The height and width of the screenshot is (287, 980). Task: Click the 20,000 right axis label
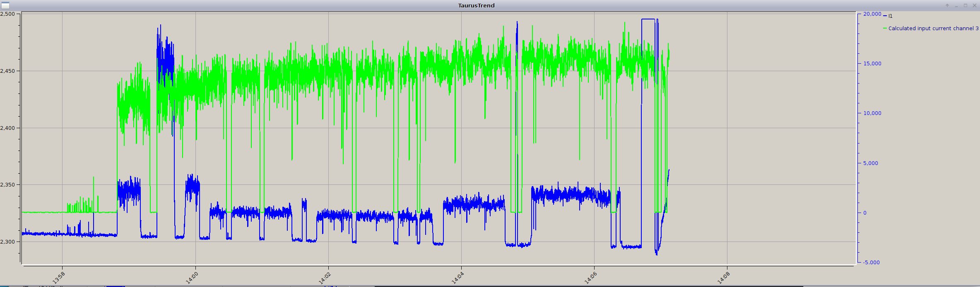pyautogui.click(x=872, y=14)
